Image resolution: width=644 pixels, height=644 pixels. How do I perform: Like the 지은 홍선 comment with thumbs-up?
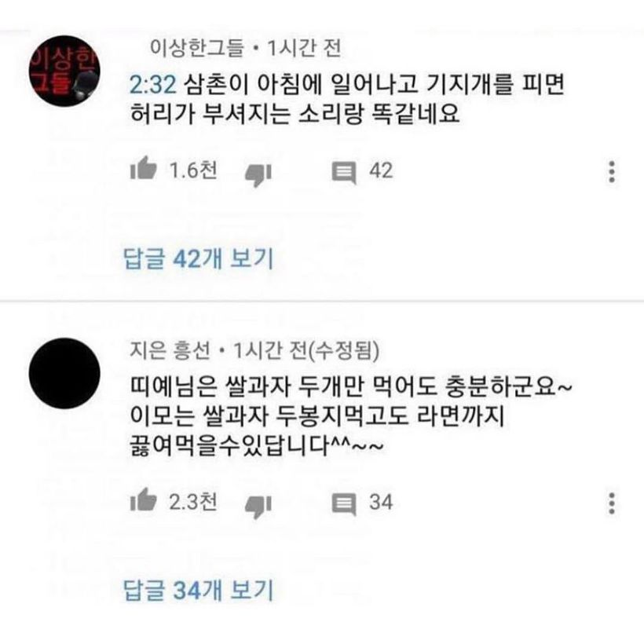144,499
